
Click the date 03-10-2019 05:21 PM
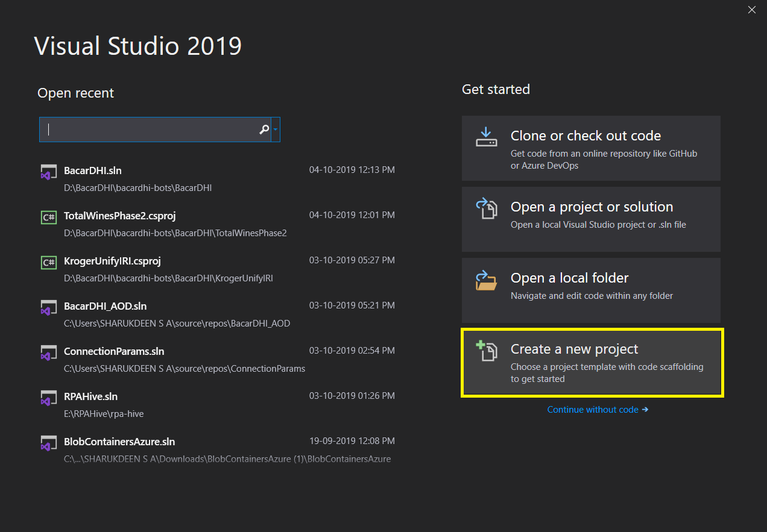point(352,305)
